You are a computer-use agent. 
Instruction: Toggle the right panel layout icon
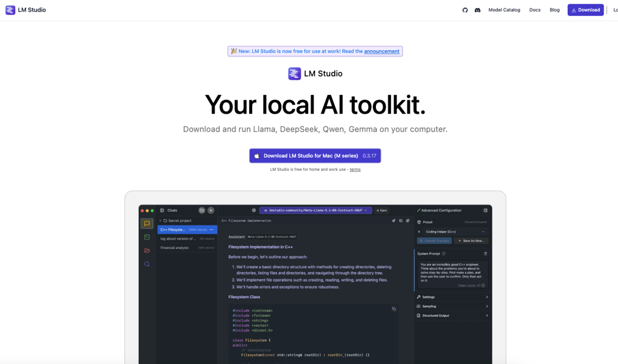pos(486,211)
